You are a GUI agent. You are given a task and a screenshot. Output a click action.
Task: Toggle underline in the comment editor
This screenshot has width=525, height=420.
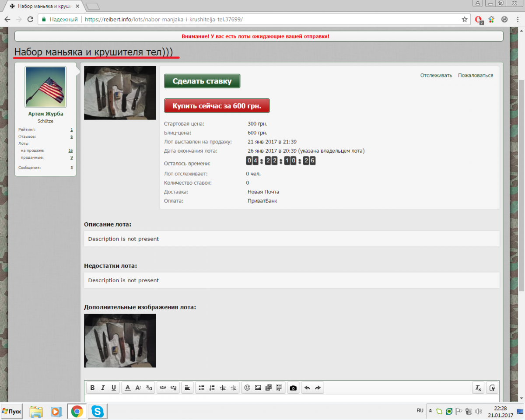tap(114, 388)
